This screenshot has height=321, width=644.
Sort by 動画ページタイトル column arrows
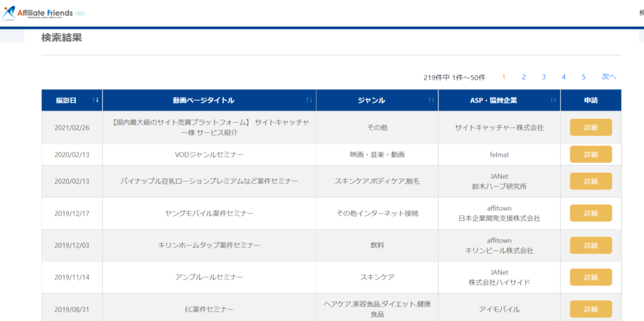click(309, 100)
